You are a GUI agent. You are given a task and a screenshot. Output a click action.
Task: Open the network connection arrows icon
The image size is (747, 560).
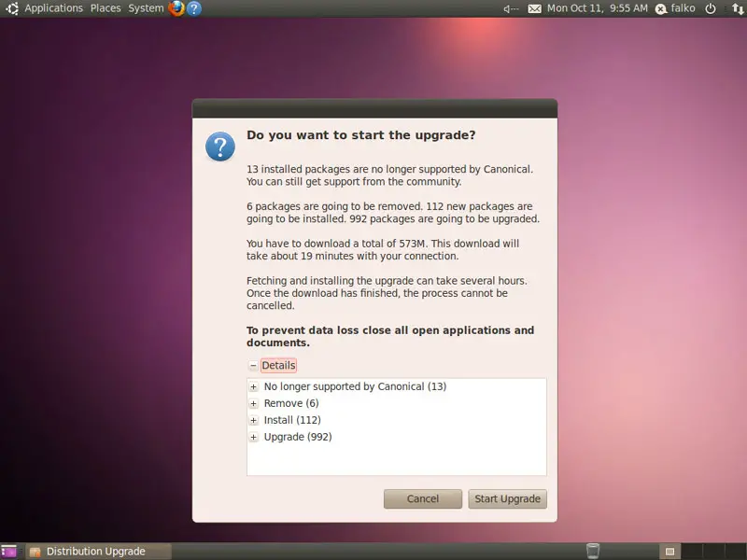[738, 8]
